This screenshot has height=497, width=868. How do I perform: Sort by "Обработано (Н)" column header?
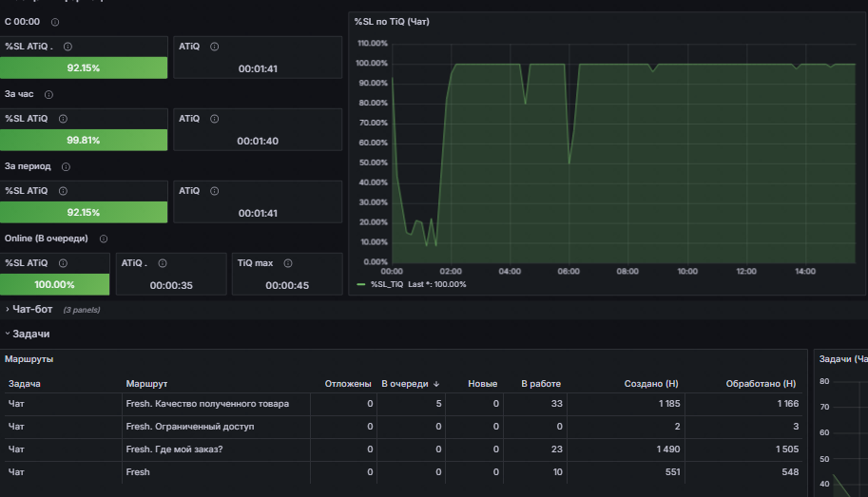coord(761,384)
